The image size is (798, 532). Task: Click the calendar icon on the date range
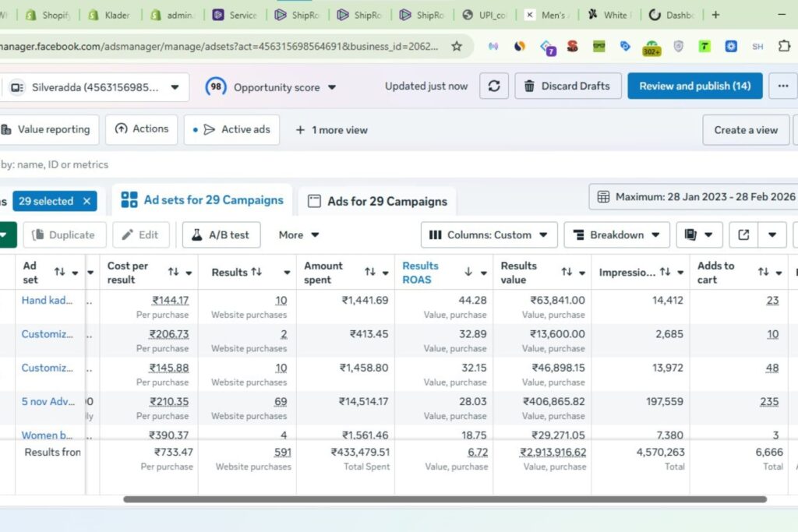(x=604, y=196)
